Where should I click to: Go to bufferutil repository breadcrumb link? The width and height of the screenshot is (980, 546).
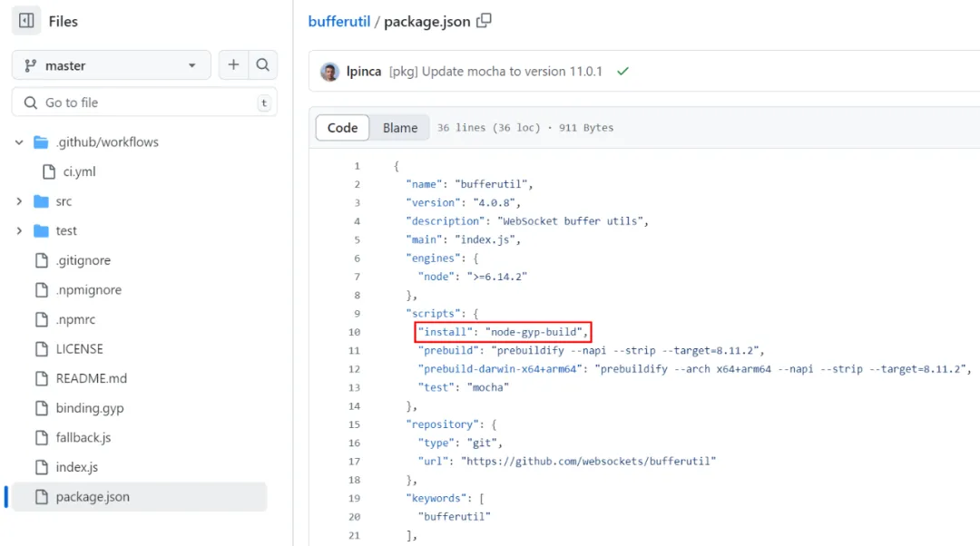coord(339,21)
